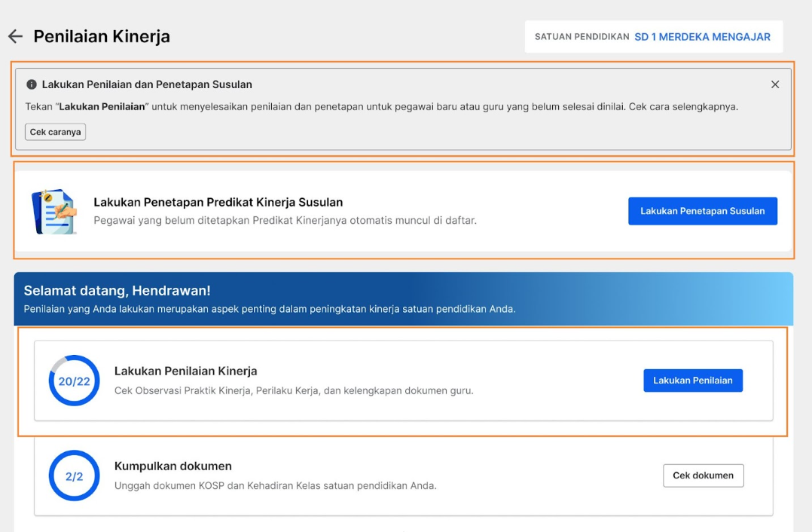Click the SATUAN PENDIDIKAN label

(582, 37)
